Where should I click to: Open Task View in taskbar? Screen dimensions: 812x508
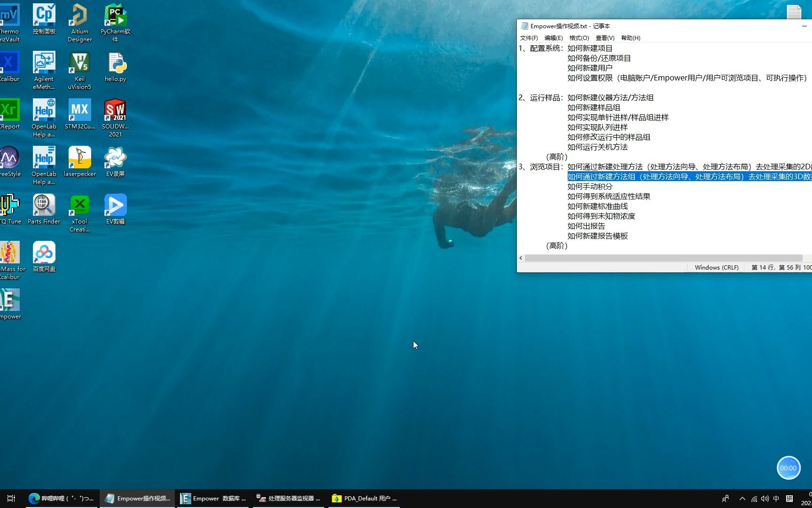pyautogui.click(x=11, y=499)
